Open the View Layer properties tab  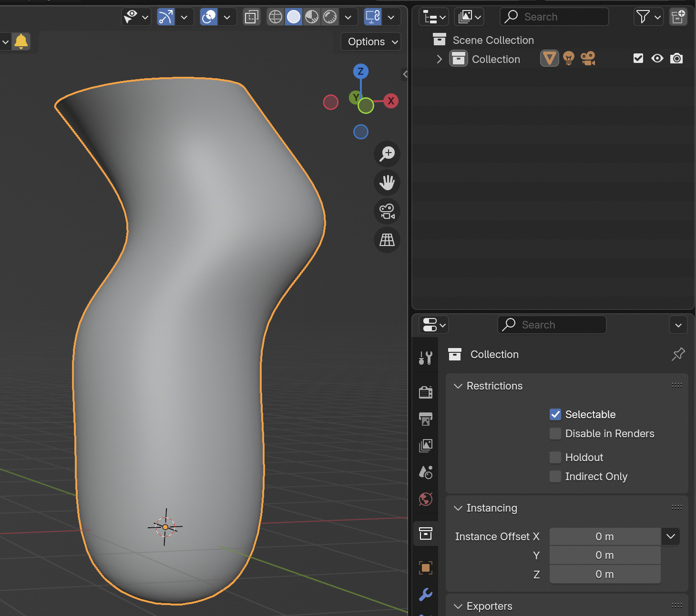(426, 445)
